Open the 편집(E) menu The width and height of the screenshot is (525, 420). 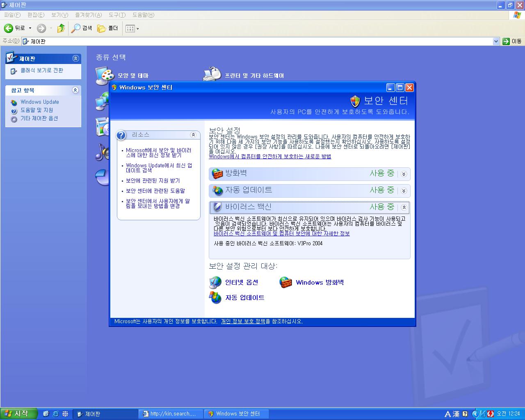[36, 15]
